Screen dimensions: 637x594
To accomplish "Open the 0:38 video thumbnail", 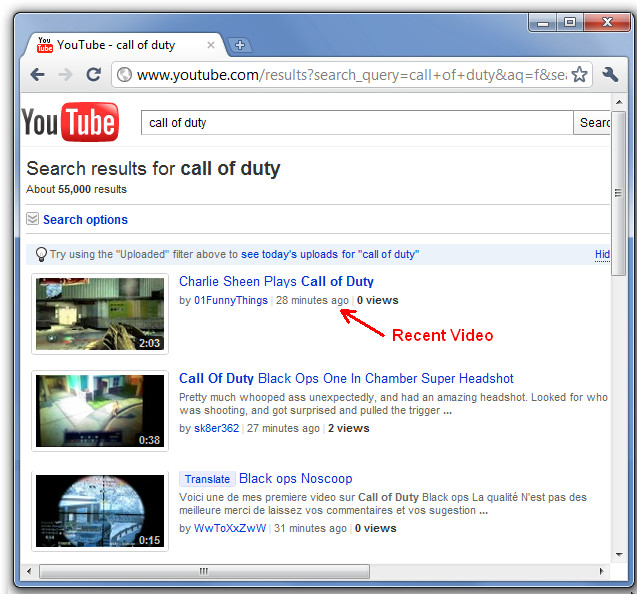I will pos(100,410).
